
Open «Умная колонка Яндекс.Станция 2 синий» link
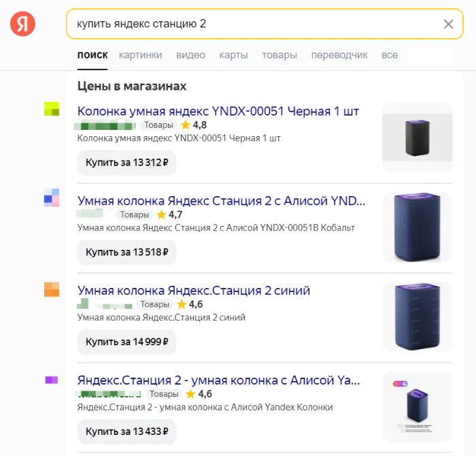tap(194, 291)
